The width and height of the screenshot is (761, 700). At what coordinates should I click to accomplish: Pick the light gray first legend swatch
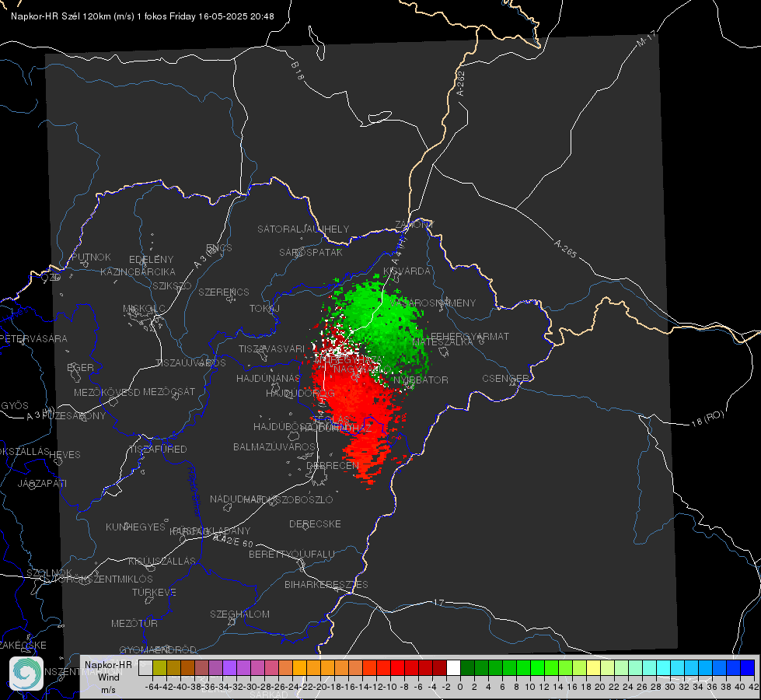(145, 667)
